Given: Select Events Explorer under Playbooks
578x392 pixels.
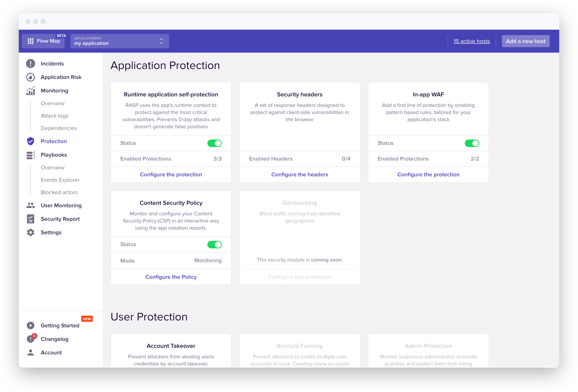Looking at the screenshot, I should [x=60, y=180].
